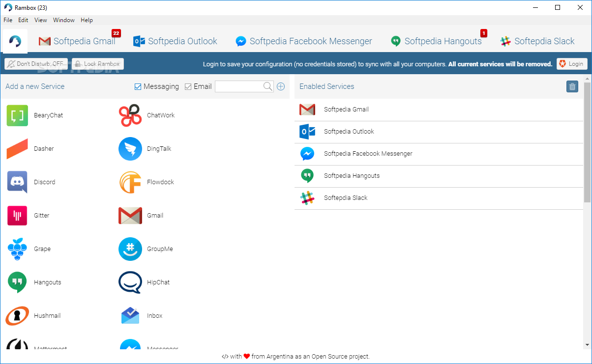Add the DingTalk service icon
This screenshot has height=364, width=592.
[x=130, y=149]
